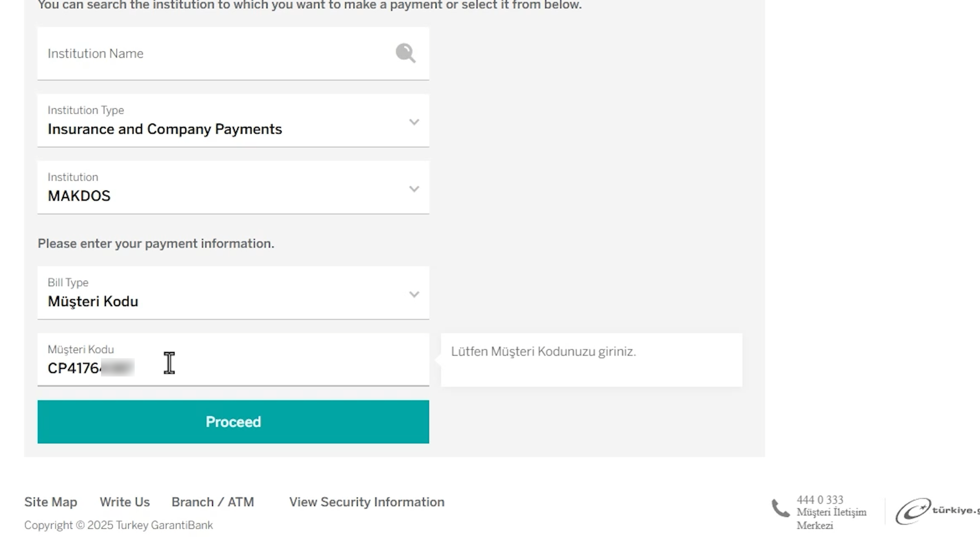Click the Lütfen Müşteri Kodunuzu giriniz tooltip
980x551 pixels.
click(x=592, y=360)
